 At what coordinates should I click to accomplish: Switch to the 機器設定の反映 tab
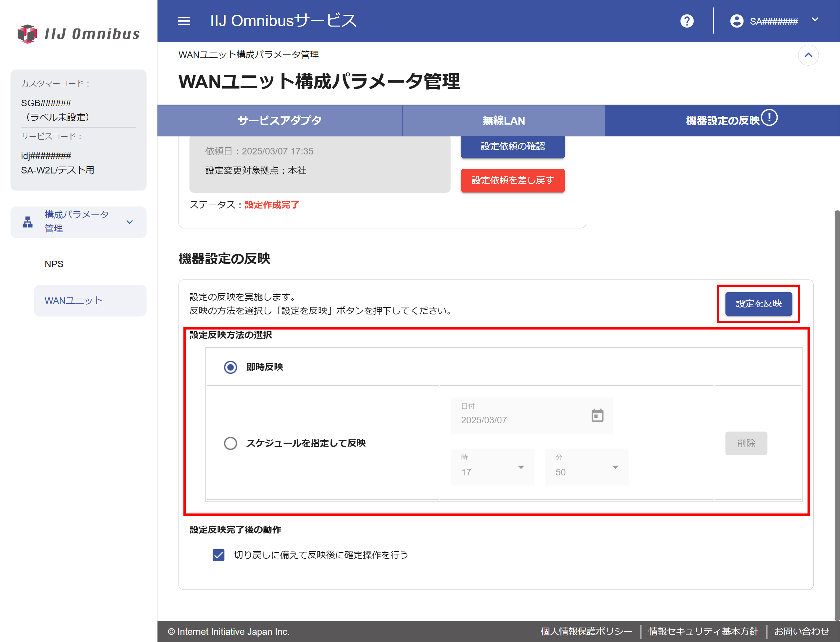(x=722, y=121)
